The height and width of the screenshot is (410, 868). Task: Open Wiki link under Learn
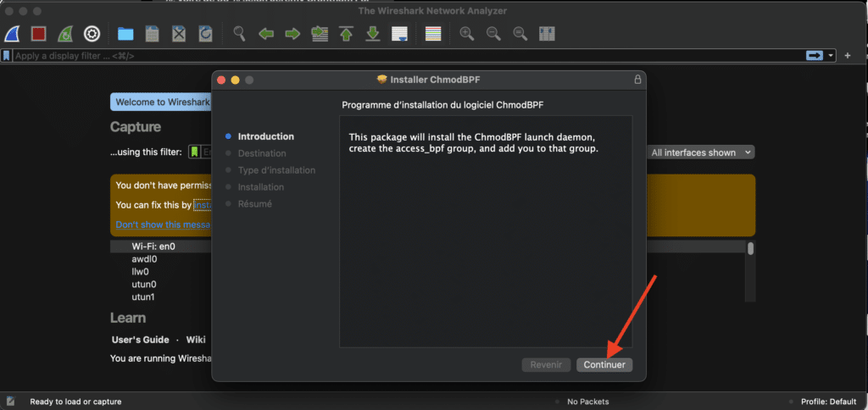pyautogui.click(x=196, y=340)
